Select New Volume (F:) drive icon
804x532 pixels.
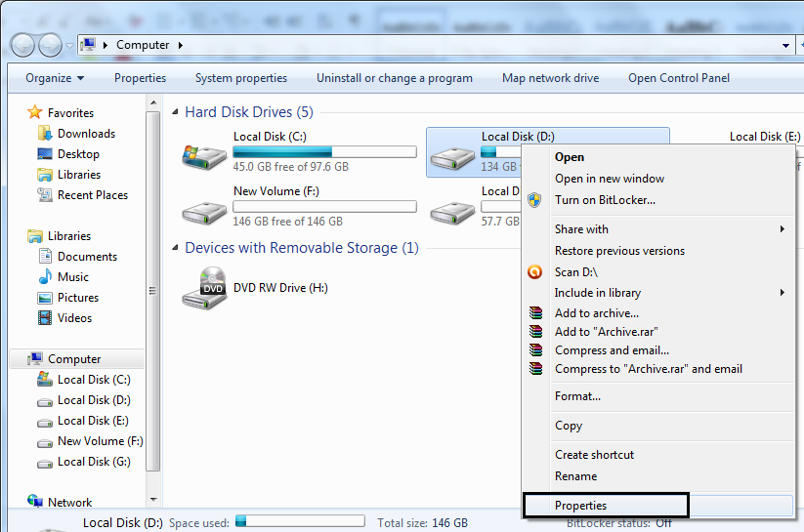point(204,212)
